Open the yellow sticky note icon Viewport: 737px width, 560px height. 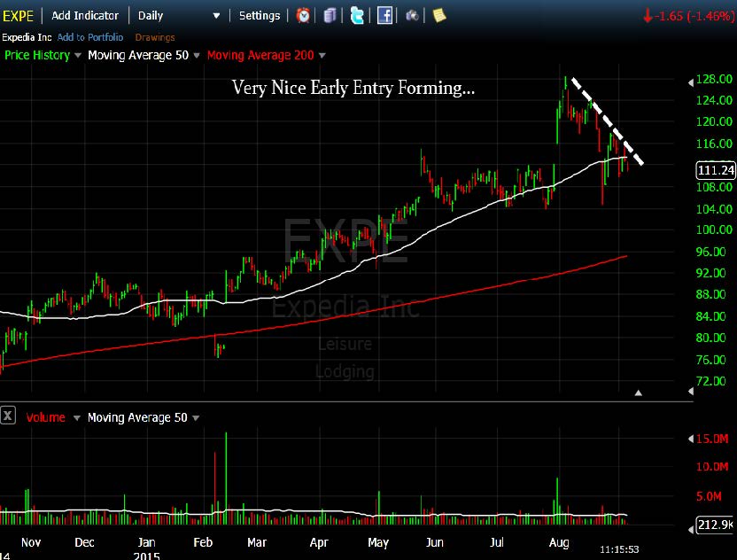click(439, 16)
